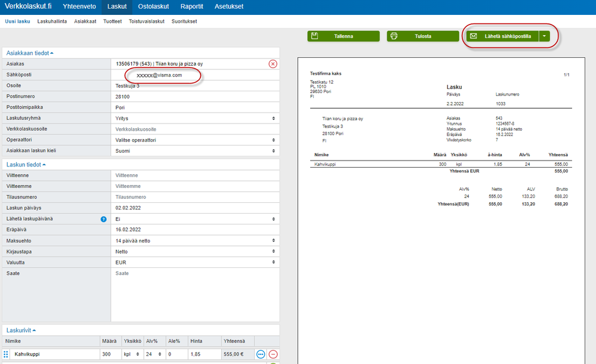This screenshot has height=364, width=596.
Task: Open the Ostolaskut main menu
Action: point(153,7)
